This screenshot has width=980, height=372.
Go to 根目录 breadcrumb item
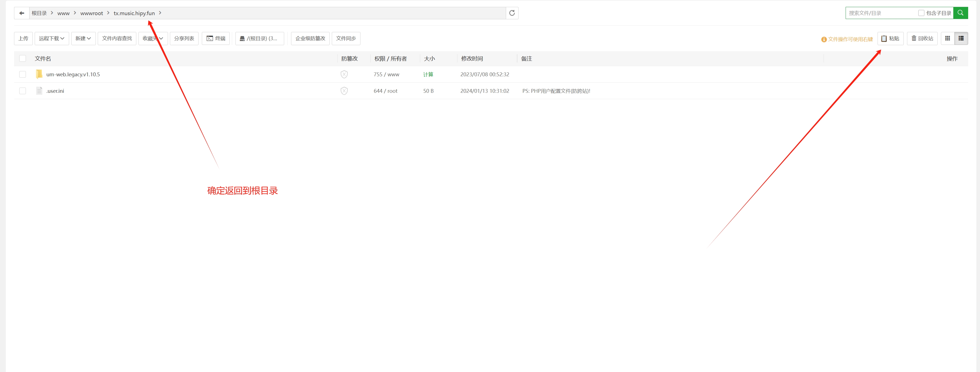tap(39, 13)
